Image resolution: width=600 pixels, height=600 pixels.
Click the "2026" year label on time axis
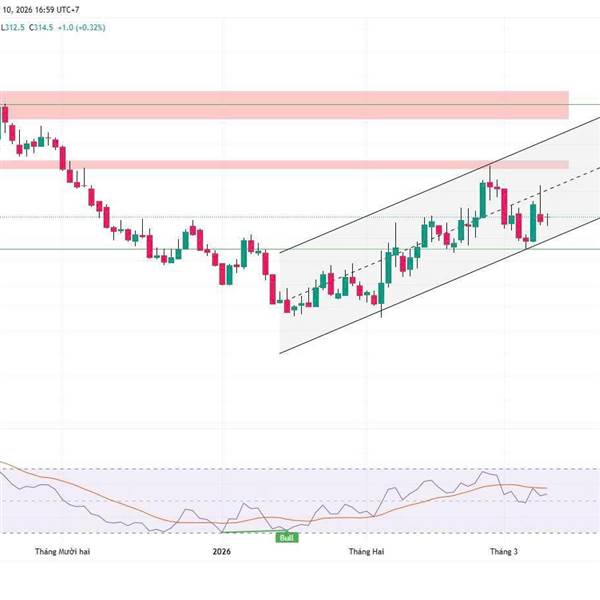pyautogui.click(x=222, y=551)
